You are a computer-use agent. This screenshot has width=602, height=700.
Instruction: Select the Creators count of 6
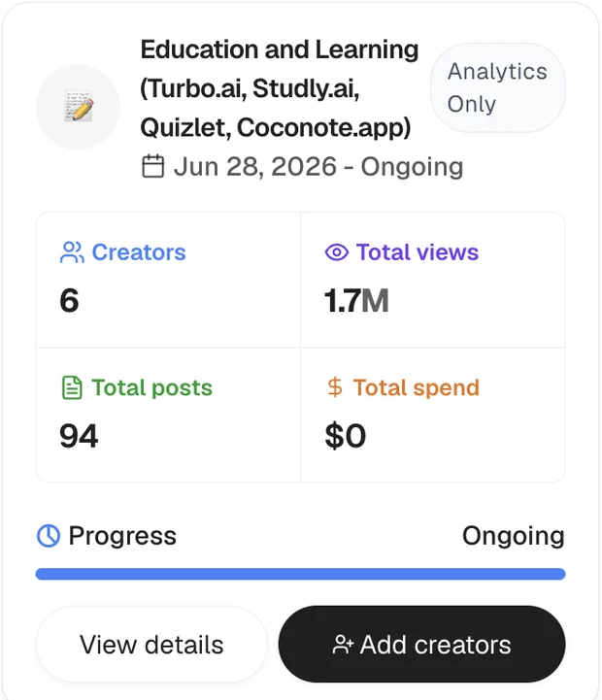69,300
